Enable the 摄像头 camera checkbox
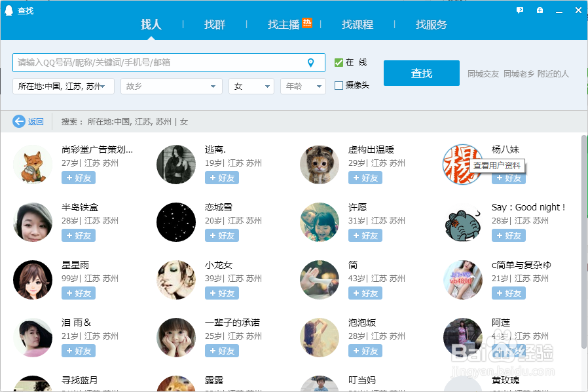 pyautogui.click(x=339, y=86)
